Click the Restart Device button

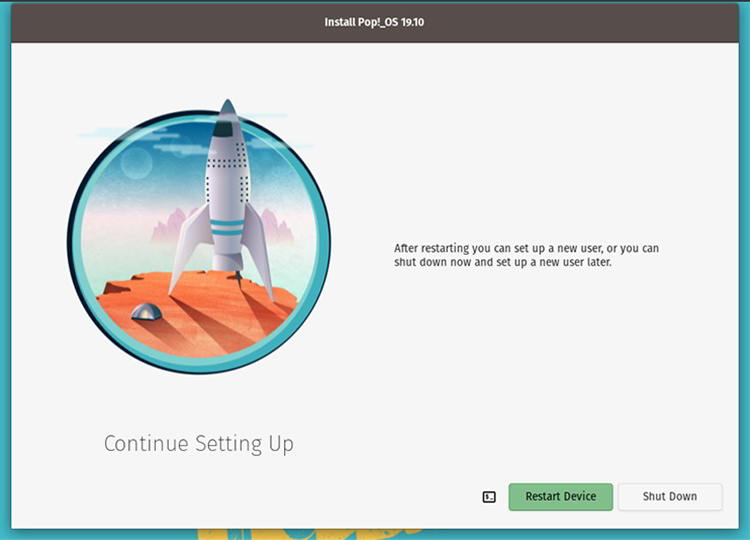(x=561, y=497)
